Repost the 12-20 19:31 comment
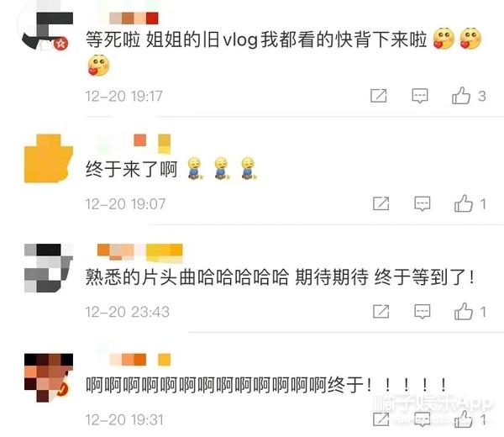 coord(381,419)
